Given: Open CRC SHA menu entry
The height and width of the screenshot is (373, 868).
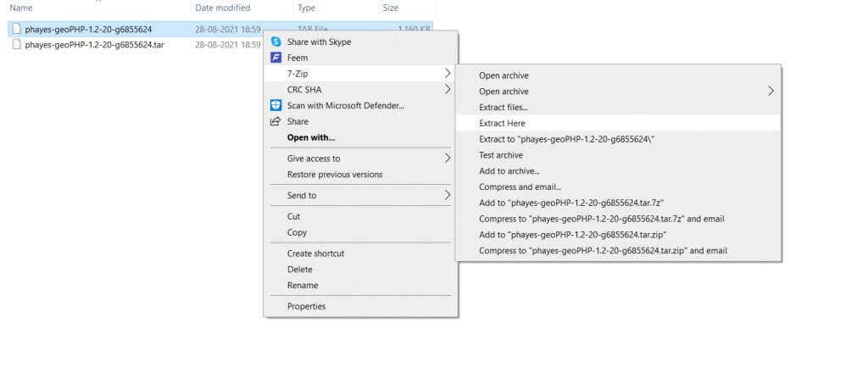Looking at the screenshot, I should 361,89.
